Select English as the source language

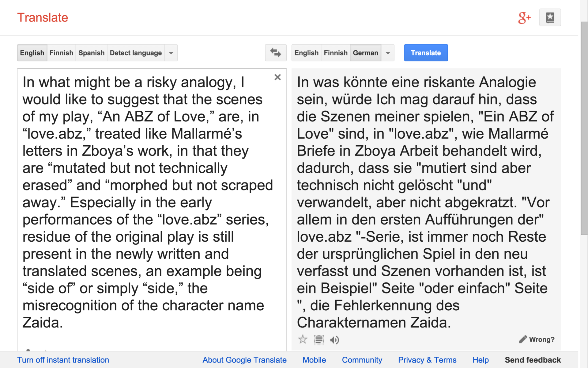(x=32, y=53)
